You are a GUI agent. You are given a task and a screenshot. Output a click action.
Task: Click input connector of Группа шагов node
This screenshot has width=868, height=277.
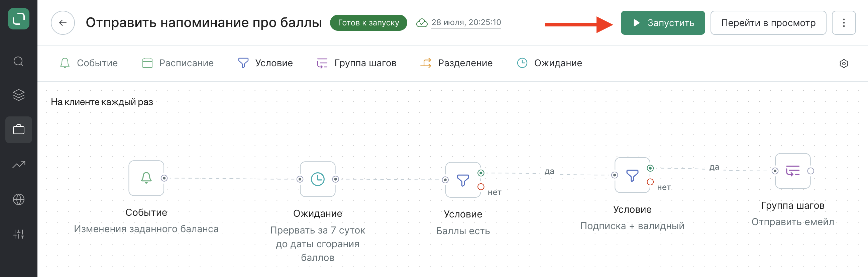[775, 171]
